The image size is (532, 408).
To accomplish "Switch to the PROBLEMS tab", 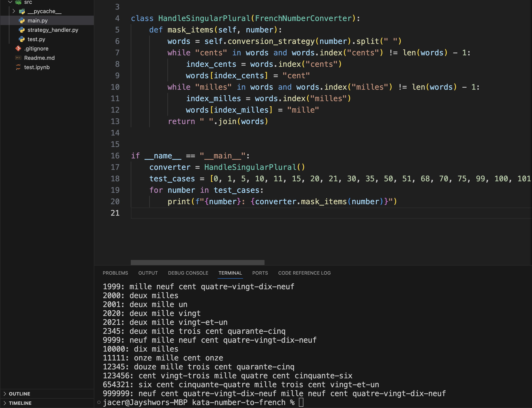I will point(115,273).
